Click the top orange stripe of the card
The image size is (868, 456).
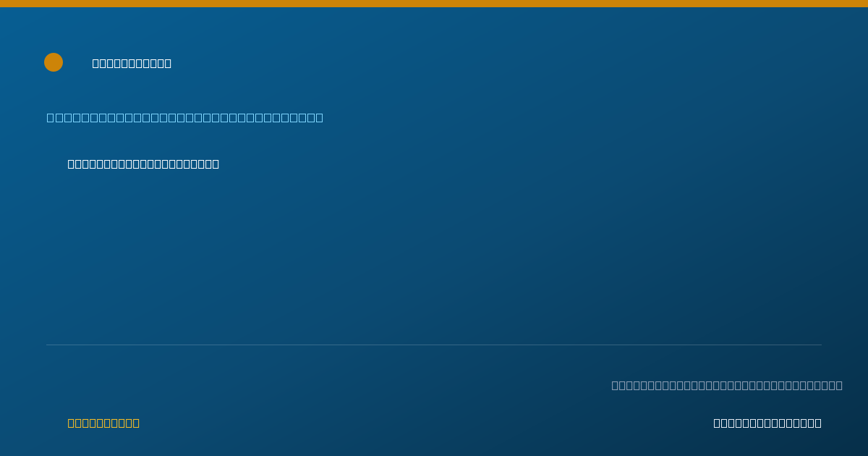[434, 4]
